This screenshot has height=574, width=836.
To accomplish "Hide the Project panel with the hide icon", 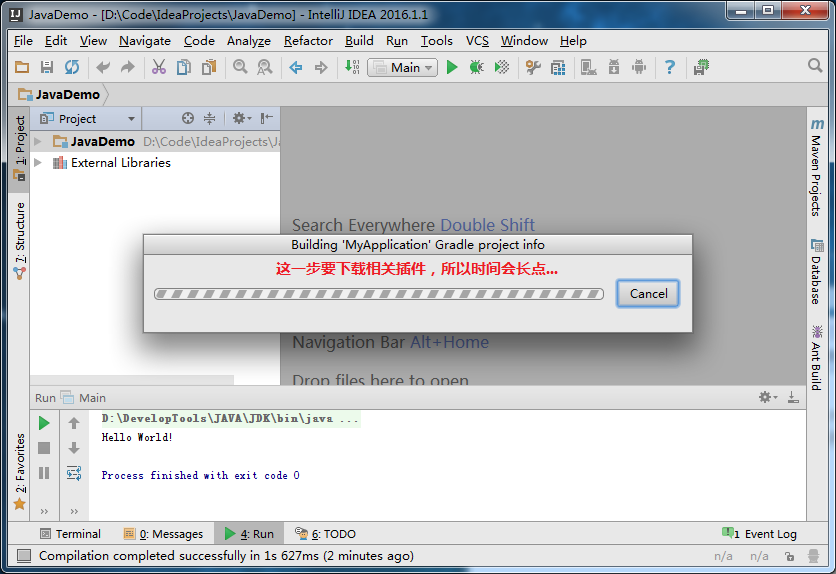I will point(267,118).
